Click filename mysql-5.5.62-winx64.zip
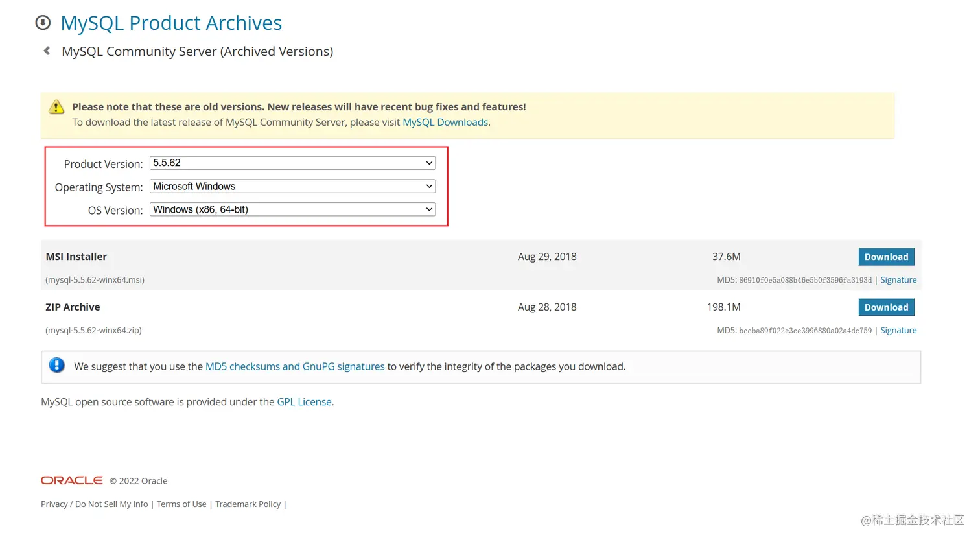 point(93,331)
